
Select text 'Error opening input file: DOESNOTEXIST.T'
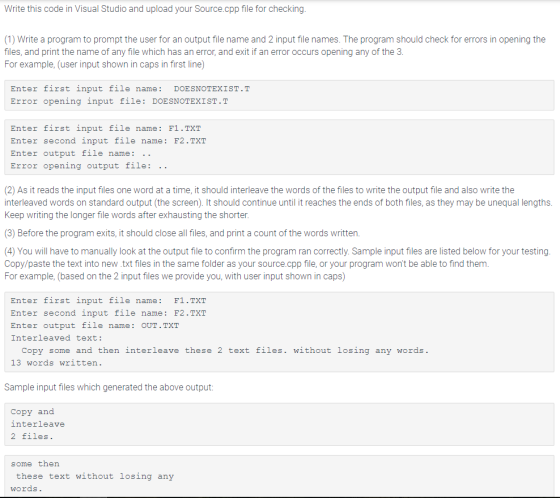click(x=119, y=101)
